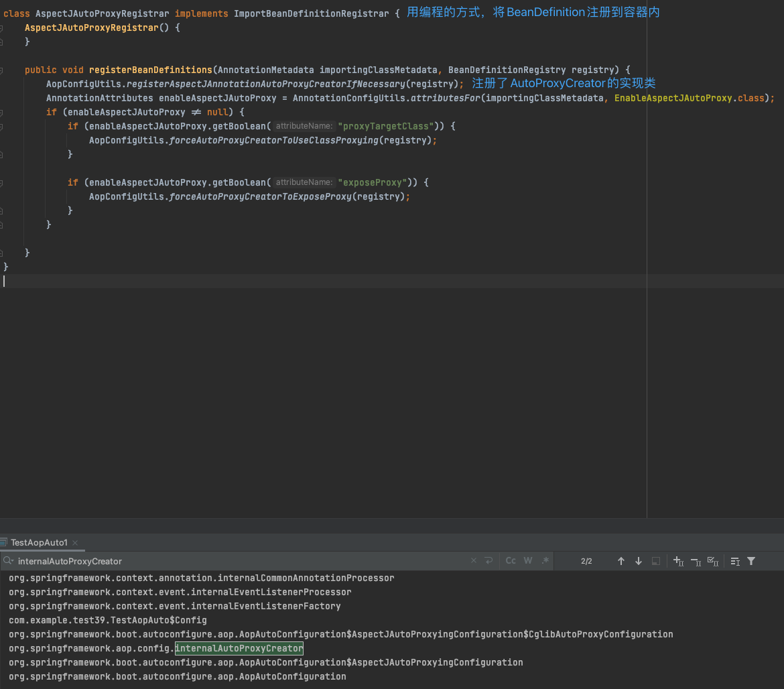Click the CglibAutoProxyConfiguration console line
Viewport: 784px width, 689px height.
(340, 634)
